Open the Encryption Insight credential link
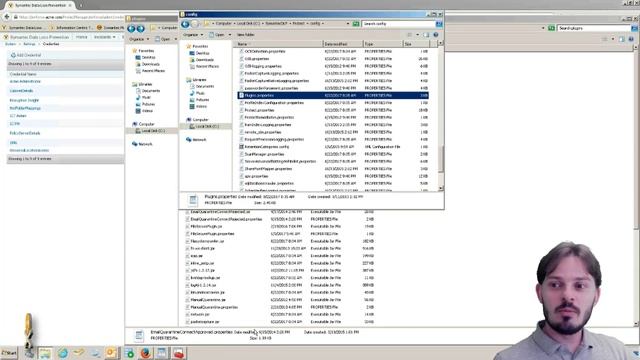Image resolution: width=640 pixels, height=360 pixels. click(x=24, y=100)
